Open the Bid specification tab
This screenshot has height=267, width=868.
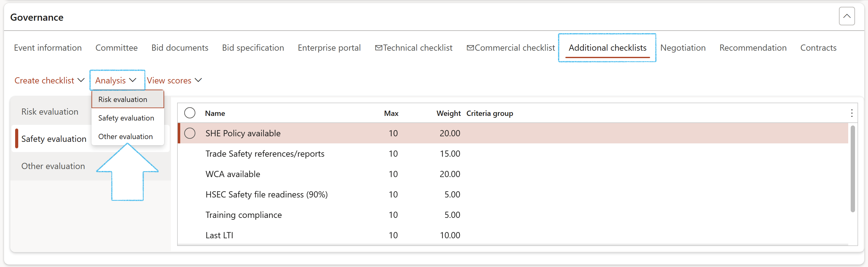point(253,48)
